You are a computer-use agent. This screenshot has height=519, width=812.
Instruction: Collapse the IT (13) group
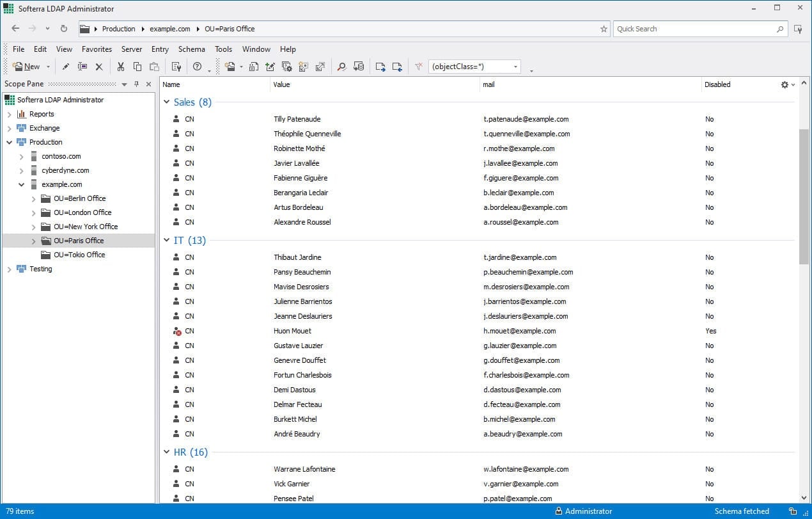click(167, 241)
